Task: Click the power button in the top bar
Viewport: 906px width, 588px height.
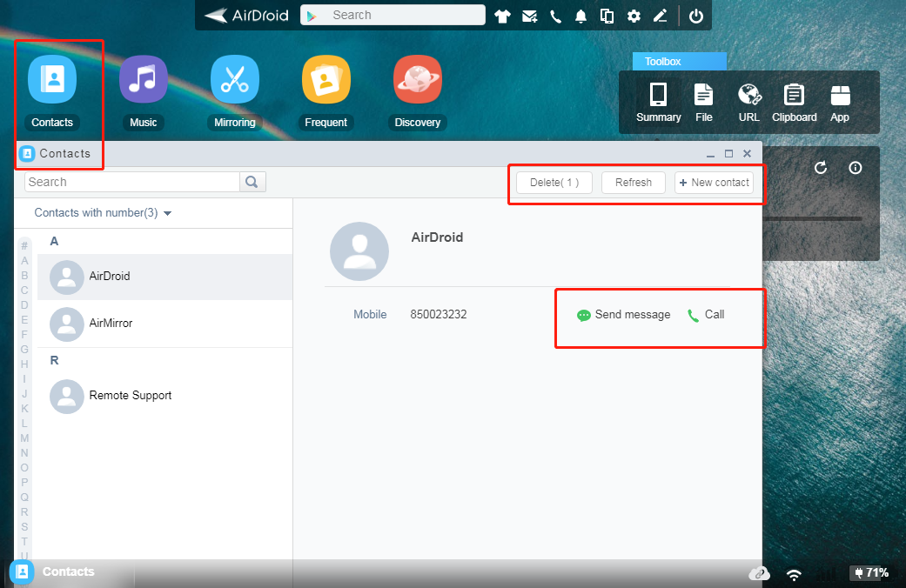Action: tap(695, 16)
